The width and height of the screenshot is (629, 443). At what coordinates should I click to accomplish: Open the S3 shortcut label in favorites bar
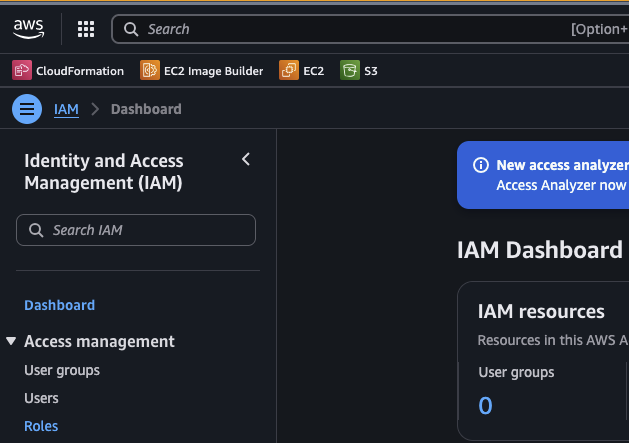click(x=371, y=71)
